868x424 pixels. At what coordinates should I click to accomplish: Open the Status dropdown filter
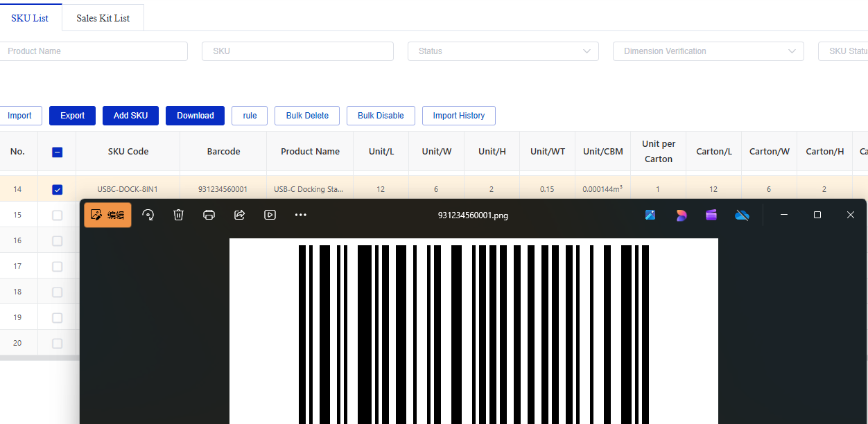coord(503,51)
